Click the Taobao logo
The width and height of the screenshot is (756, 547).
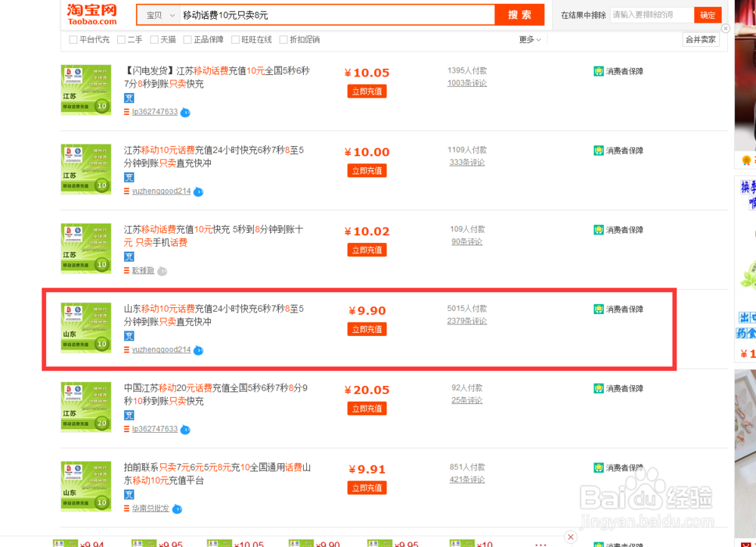click(x=90, y=14)
